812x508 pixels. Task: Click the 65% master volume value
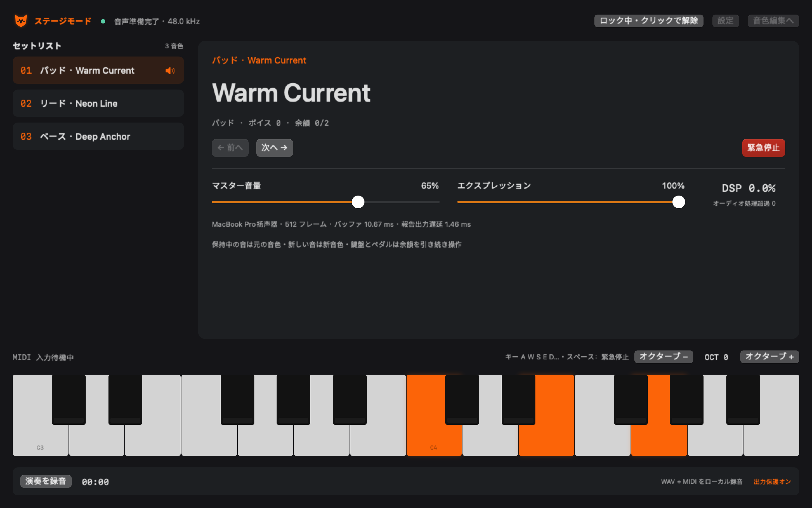click(x=430, y=185)
